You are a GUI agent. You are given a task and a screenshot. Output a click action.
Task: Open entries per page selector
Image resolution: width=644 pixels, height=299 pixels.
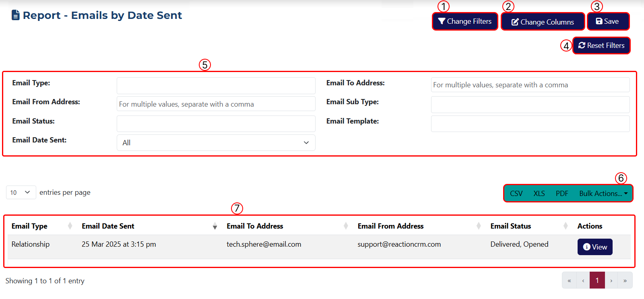pos(21,192)
